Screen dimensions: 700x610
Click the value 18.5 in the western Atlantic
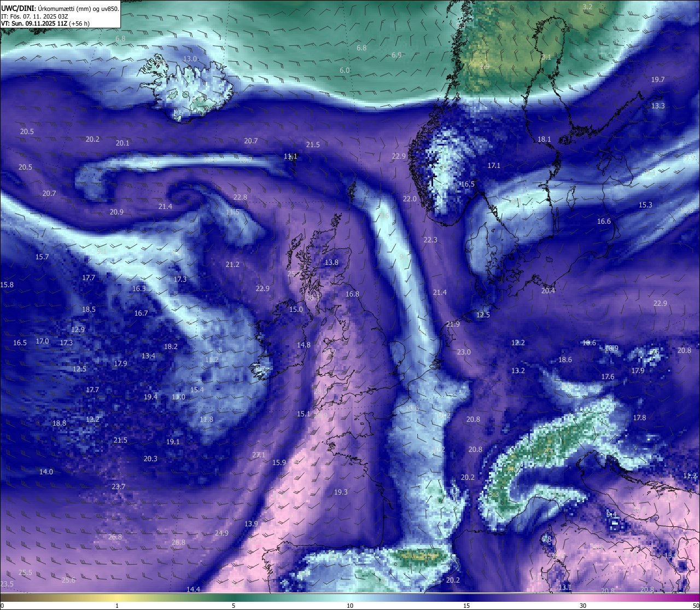click(x=89, y=309)
